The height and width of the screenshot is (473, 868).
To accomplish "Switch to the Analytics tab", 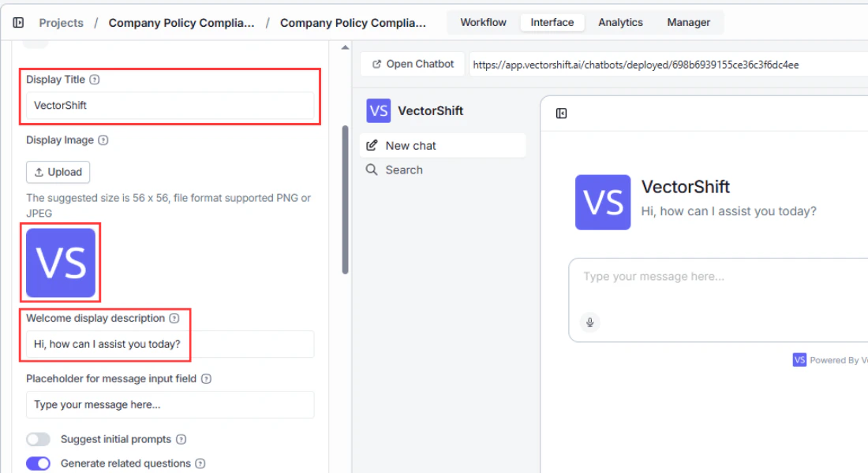I will click(x=620, y=22).
